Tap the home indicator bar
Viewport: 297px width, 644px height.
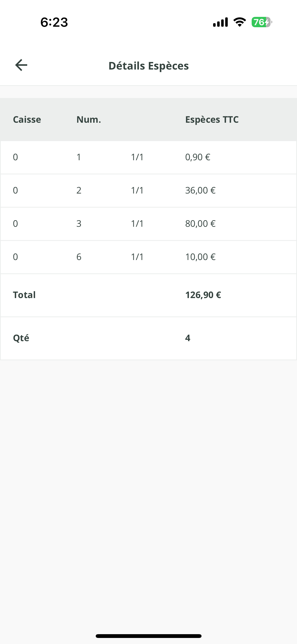(148, 636)
